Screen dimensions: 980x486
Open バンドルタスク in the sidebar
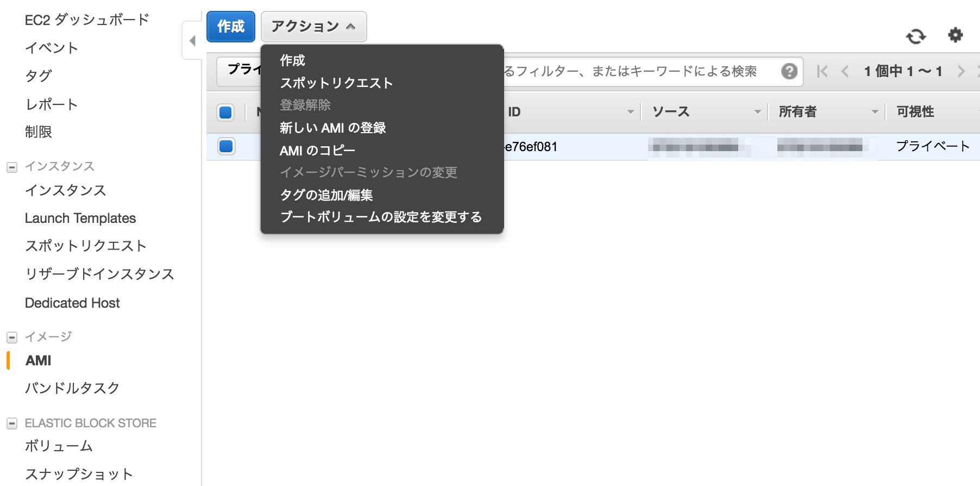[x=72, y=388]
